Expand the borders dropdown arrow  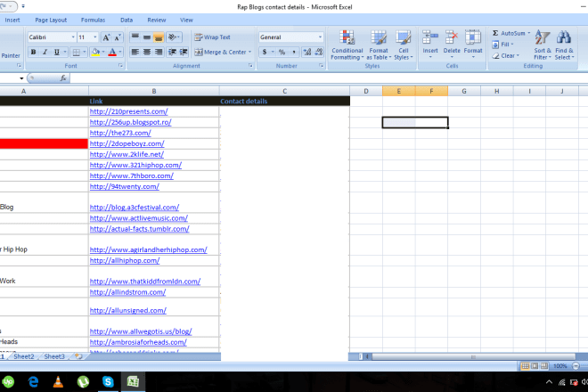[x=85, y=53]
